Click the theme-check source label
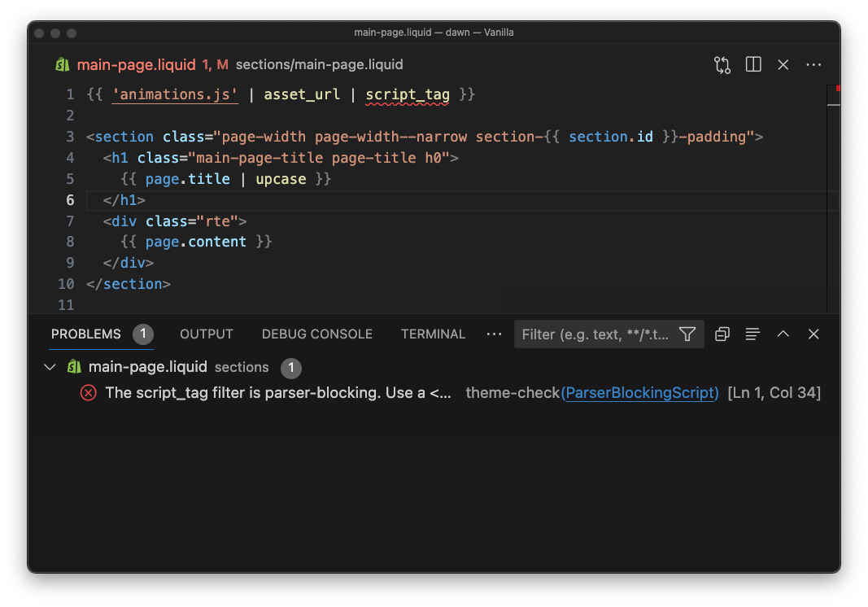868x607 pixels. 513,393
